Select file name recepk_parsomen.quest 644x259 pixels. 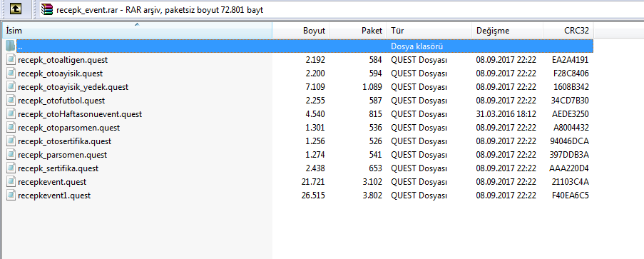pyautogui.click(x=63, y=155)
